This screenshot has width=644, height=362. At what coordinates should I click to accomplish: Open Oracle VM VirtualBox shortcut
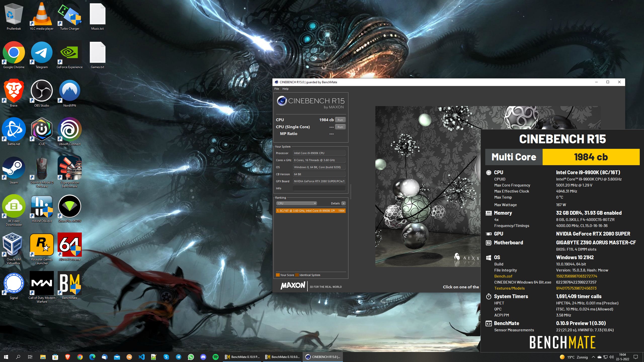[14, 249]
